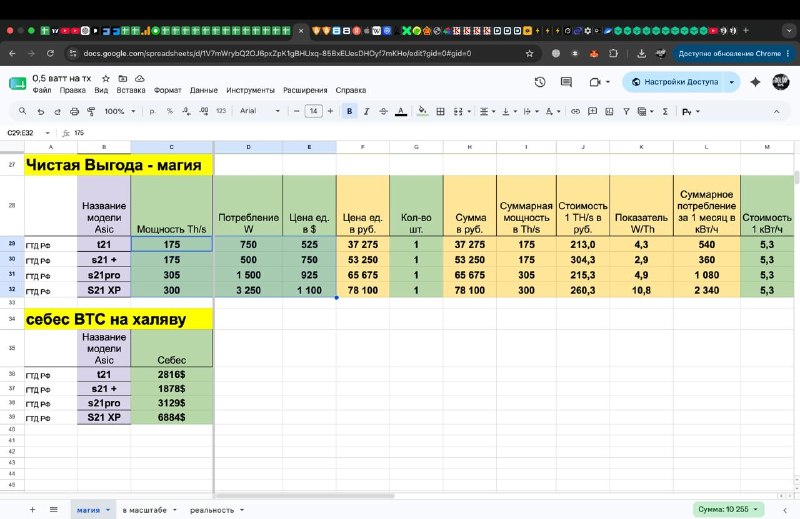Open the 100% zoom dropdown
800x519 pixels.
click(x=120, y=111)
